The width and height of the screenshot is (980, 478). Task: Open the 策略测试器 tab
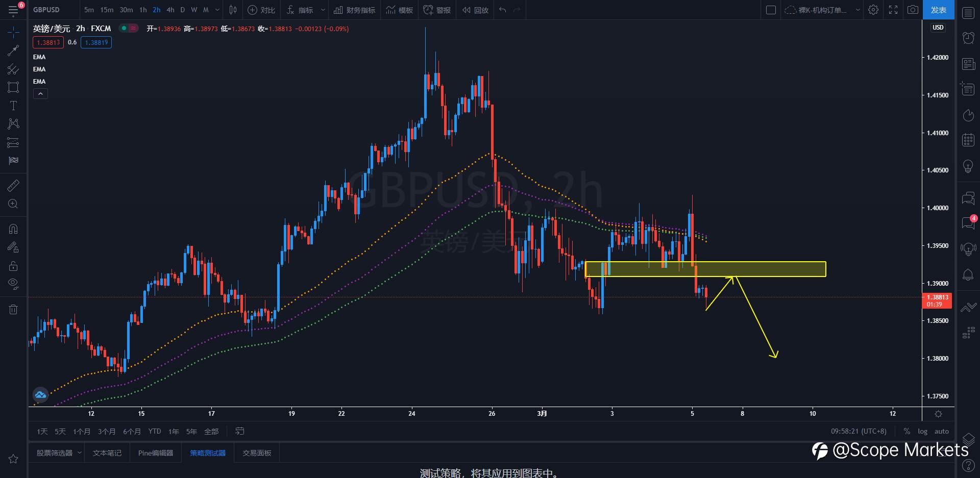[208, 453]
